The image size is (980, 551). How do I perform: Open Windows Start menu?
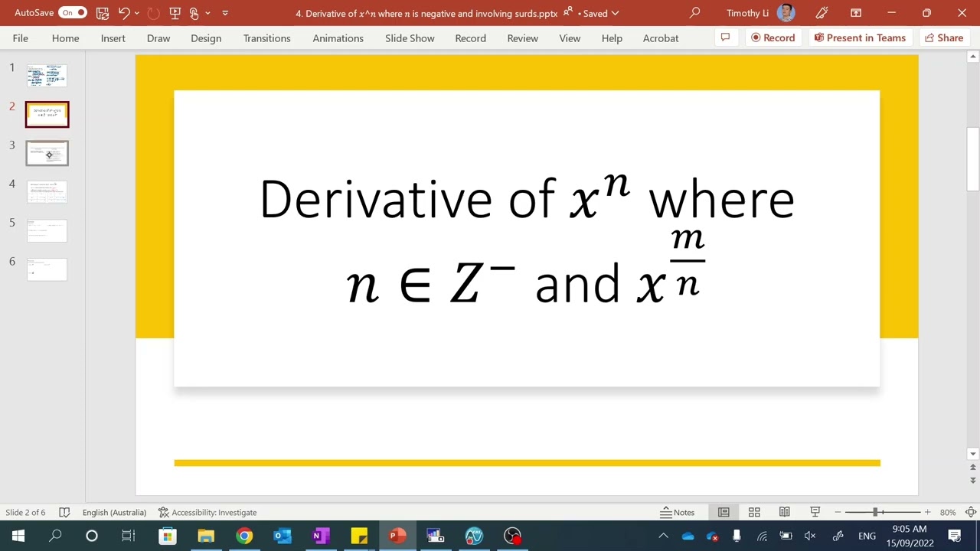click(x=18, y=536)
